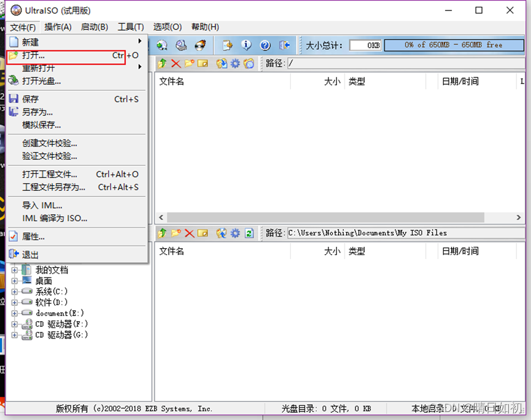Click the rename icon in image pane toolbar
The width and height of the screenshot is (531, 420).
(x=203, y=63)
